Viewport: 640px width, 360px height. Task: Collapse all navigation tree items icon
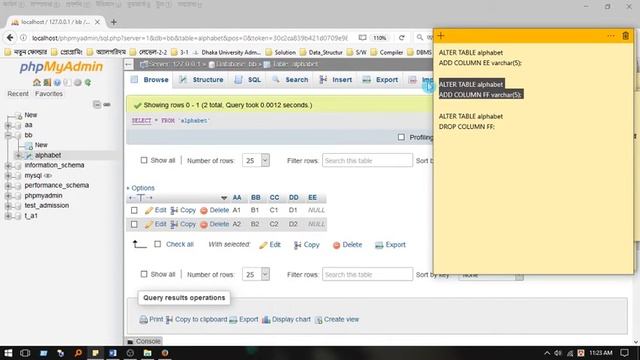click(x=97, y=104)
